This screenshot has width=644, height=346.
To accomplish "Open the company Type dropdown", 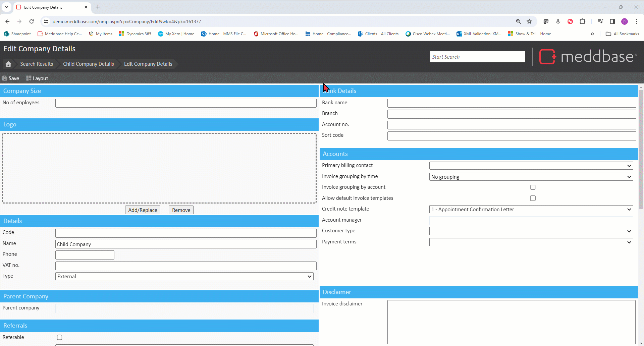I will tap(184, 277).
